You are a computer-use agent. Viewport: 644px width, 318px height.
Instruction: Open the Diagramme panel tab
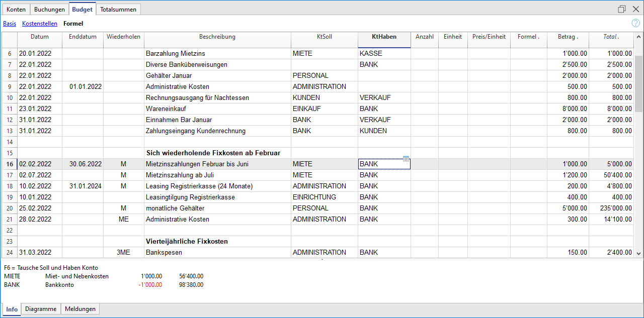click(41, 309)
